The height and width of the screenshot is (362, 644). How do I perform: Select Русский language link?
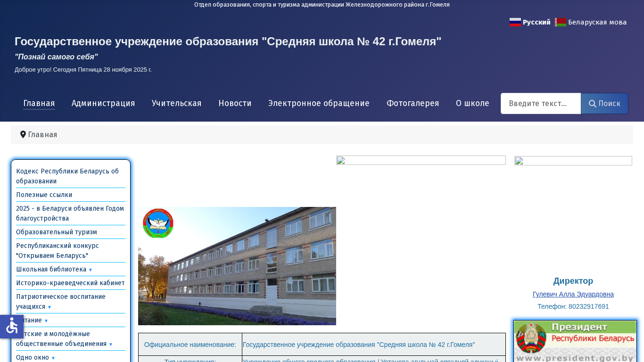537,22
